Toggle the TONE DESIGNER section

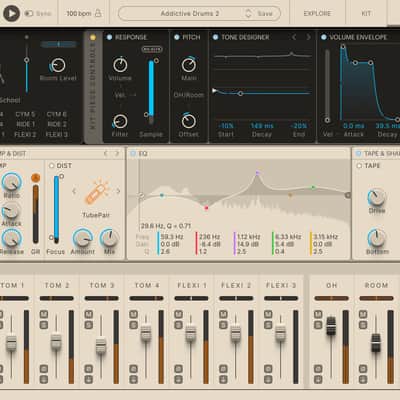215,37
